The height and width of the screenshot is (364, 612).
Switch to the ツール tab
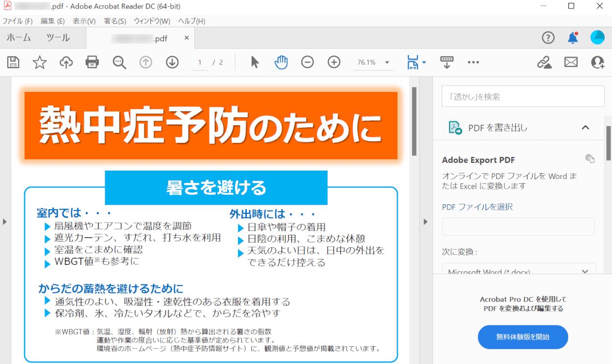point(58,38)
